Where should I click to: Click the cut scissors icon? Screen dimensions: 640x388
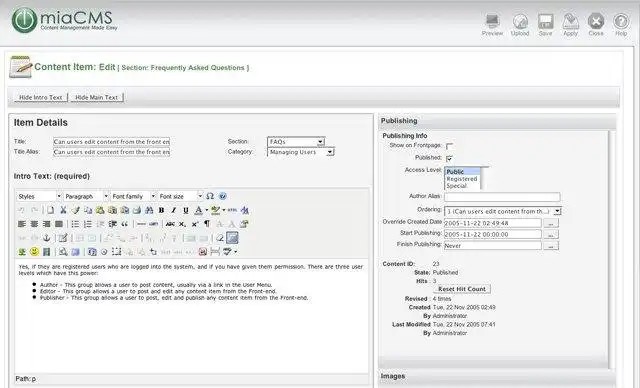[x=63, y=210]
